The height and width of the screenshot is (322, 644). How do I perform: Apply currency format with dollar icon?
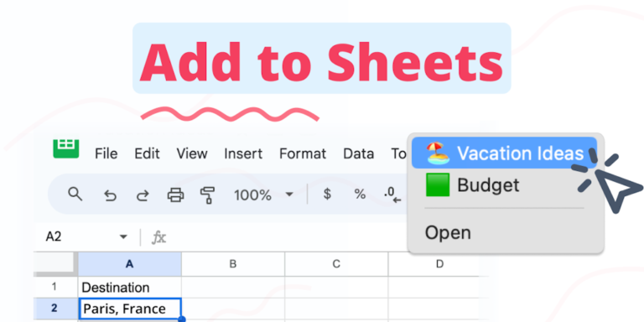pos(327,194)
